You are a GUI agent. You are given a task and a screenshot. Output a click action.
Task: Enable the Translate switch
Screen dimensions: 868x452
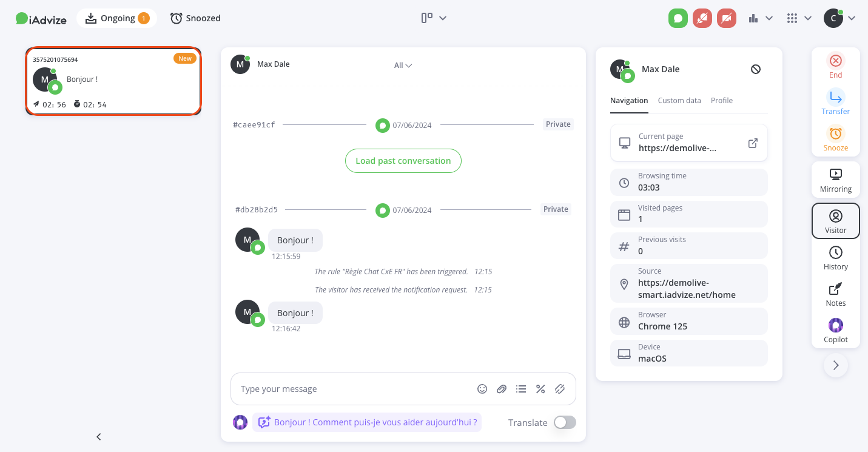pyautogui.click(x=565, y=422)
